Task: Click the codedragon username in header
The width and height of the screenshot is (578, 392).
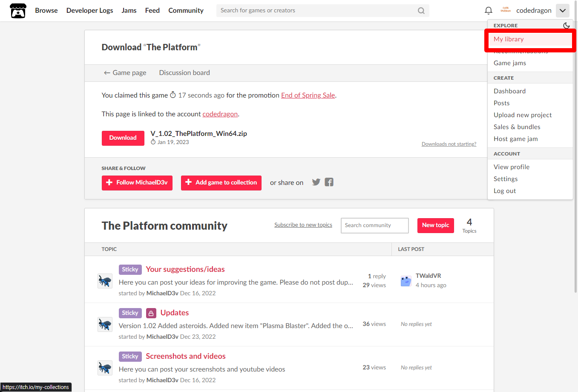Action: (x=534, y=11)
